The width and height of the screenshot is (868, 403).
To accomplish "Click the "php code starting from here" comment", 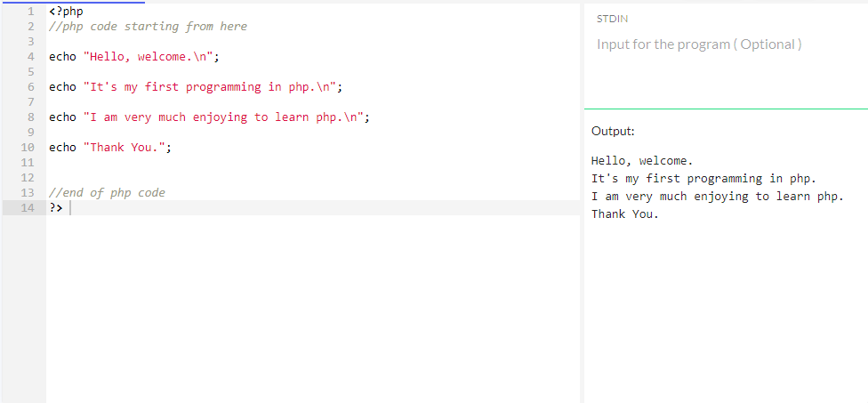I will click(149, 27).
